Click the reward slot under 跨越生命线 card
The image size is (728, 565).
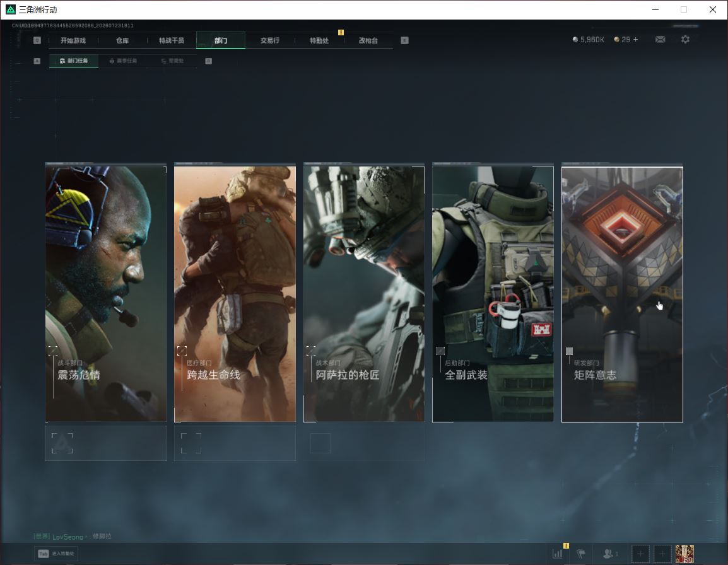click(235, 443)
